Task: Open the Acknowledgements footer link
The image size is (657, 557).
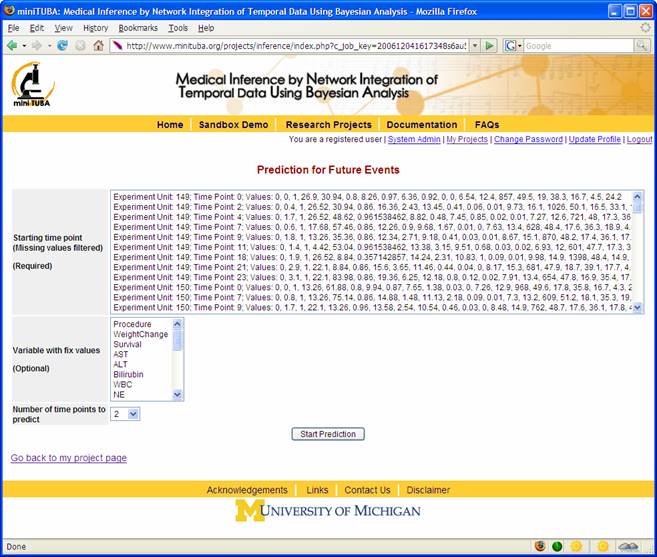Action: point(247,490)
